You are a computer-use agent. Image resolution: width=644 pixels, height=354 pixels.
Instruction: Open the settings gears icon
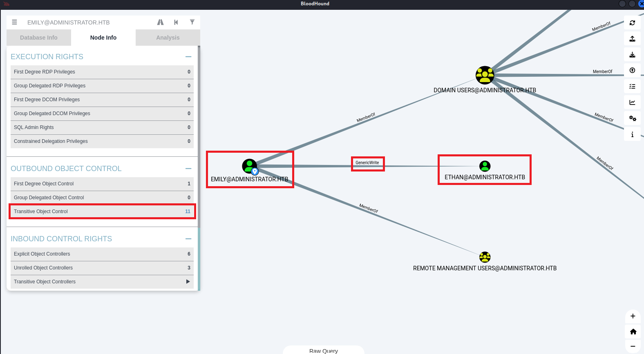tap(632, 118)
